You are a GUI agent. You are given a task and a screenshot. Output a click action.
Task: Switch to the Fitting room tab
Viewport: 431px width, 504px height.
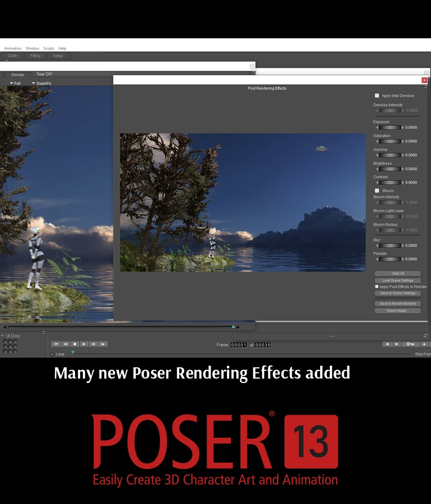click(35, 56)
